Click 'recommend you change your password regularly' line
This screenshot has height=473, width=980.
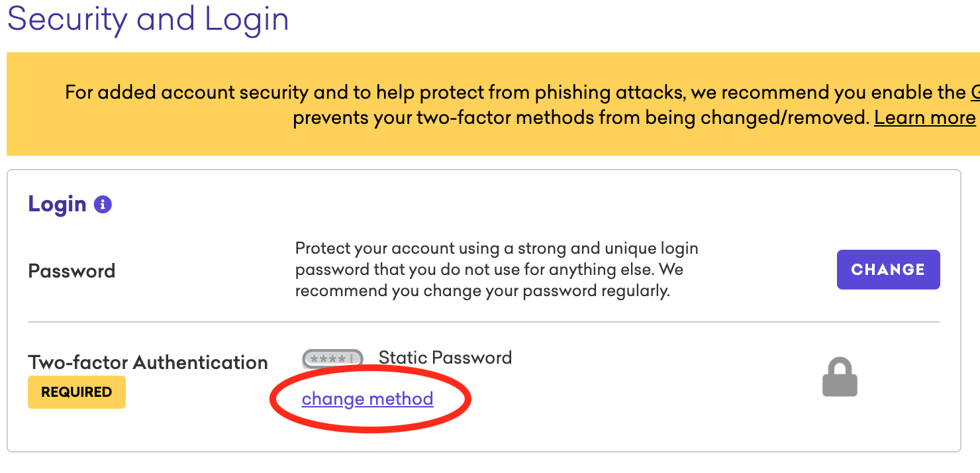[x=483, y=291]
